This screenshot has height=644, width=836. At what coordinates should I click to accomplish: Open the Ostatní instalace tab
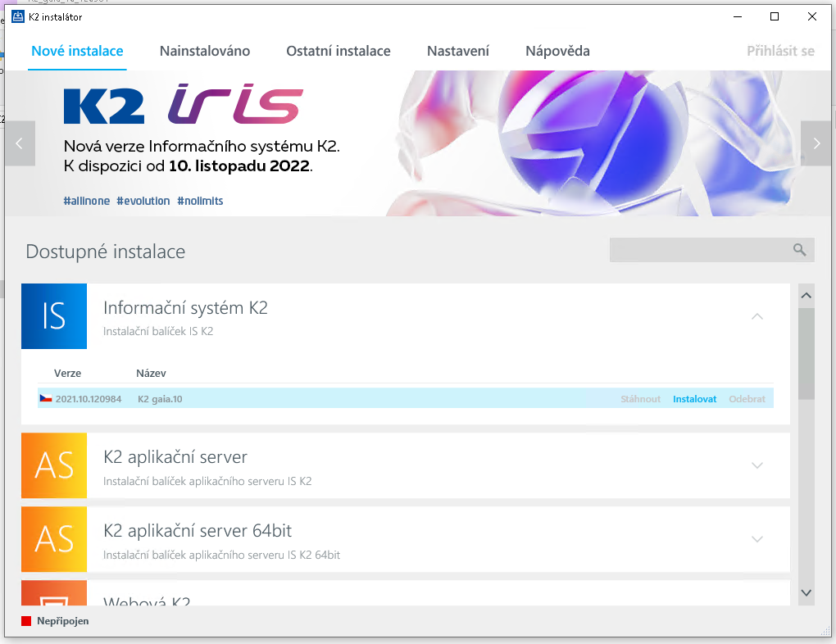[338, 51]
